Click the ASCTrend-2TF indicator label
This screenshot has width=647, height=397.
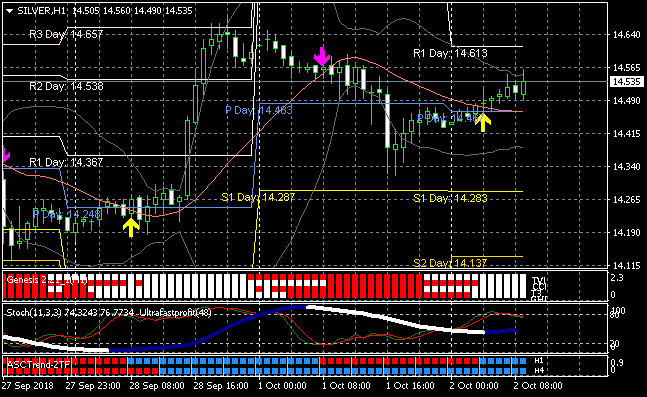tap(38, 365)
